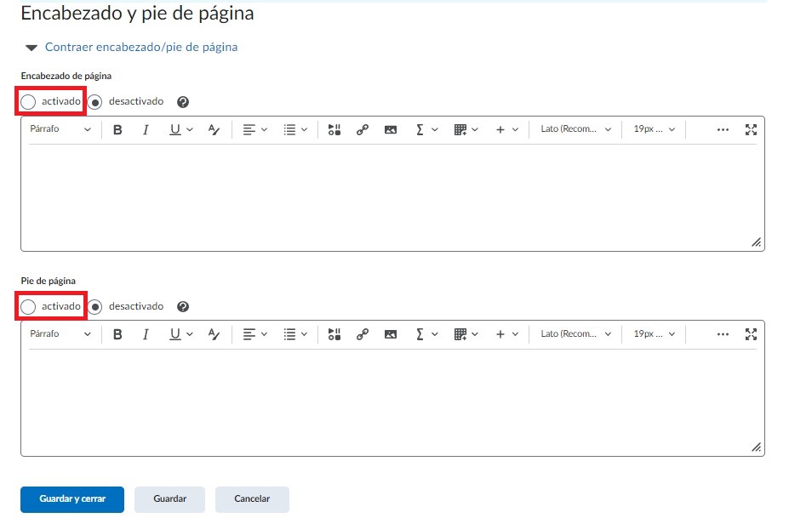The image size is (812, 518).
Task: Select 'desactivado' for Encabezado de página
Action: [x=96, y=102]
